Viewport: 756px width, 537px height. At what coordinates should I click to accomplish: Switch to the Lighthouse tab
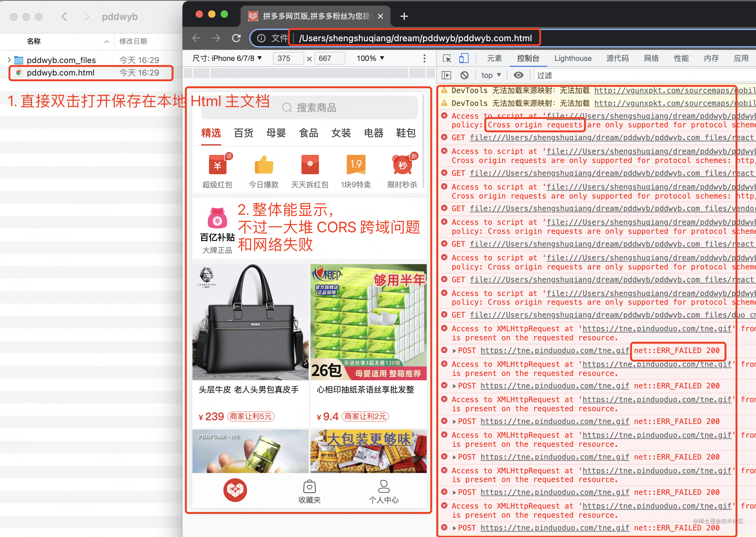573,58
